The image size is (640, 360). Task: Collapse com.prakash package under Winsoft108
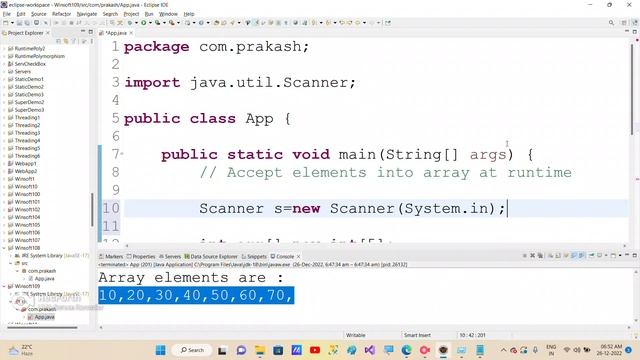(x=17, y=271)
